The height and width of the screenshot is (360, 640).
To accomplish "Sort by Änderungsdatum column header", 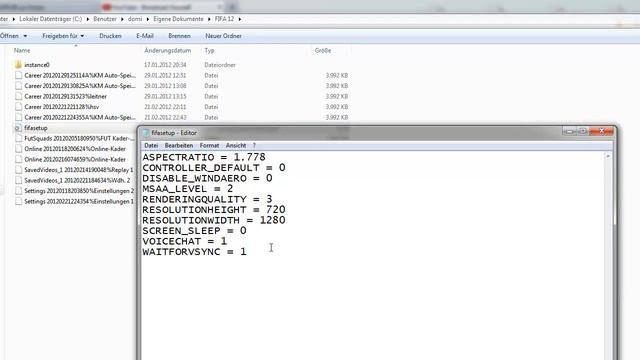I will click(167, 51).
